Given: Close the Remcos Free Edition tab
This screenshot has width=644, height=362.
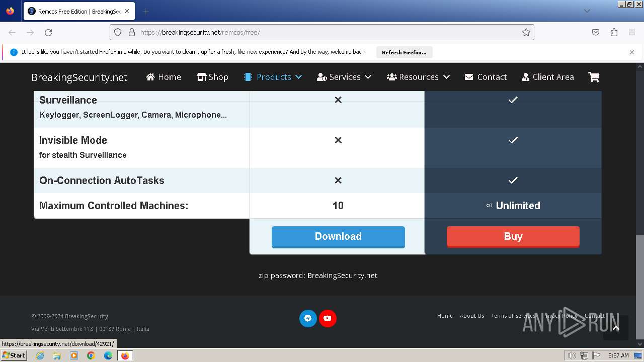Looking at the screenshot, I should point(127,11).
